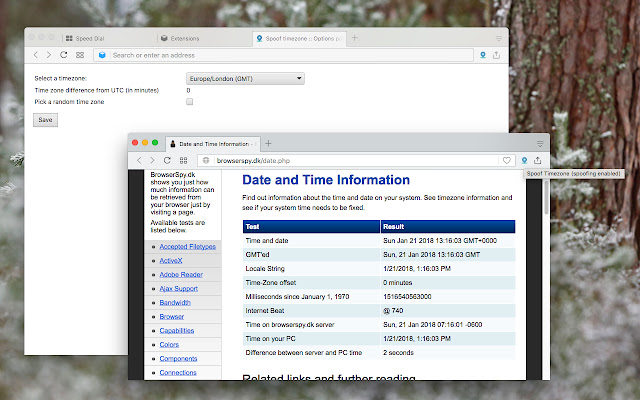Screen dimensions: 640x400
Task: Open new tab with plus icon in front window
Action: tap(268, 143)
